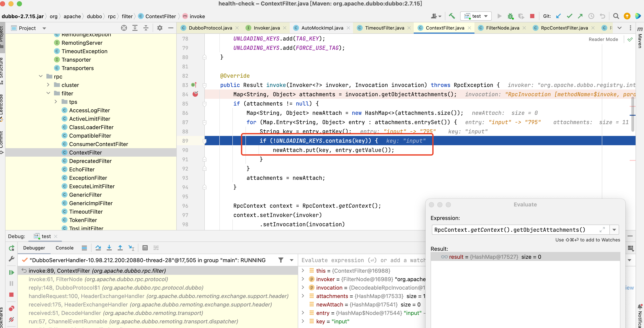Switch to Invoker.java tab
The image size is (644, 328).
[x=267, y=28]
